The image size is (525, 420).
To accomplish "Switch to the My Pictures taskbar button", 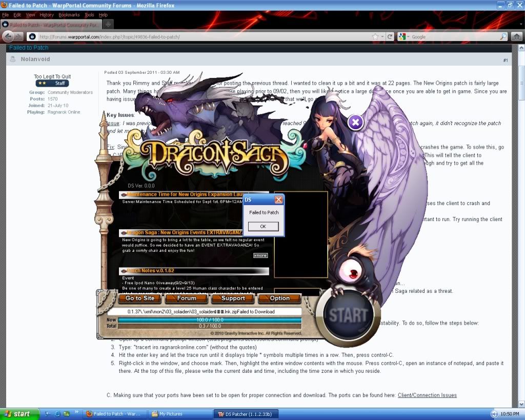I will click(x=180, y=414).
